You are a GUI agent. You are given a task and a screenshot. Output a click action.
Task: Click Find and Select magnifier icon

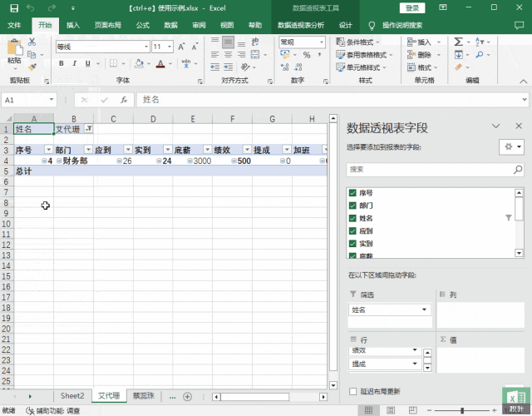pyautogui.click(x=480, y=55)
